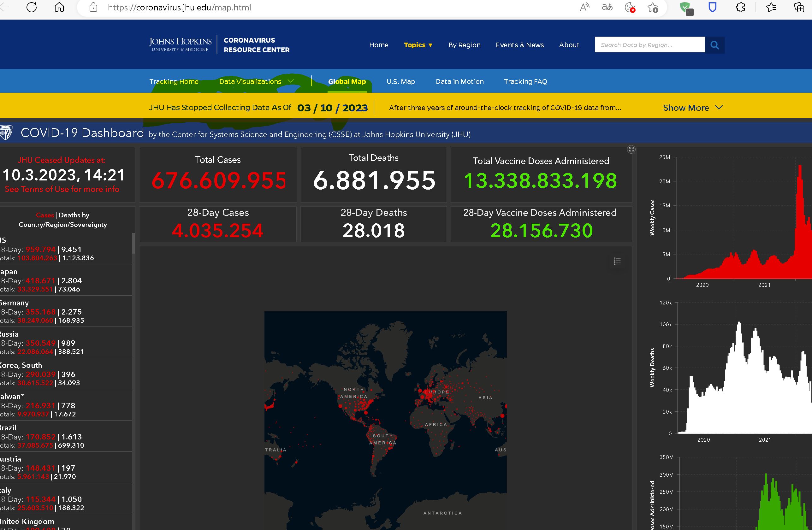Open the Extensions puzzle icon
Screen dimensions: 812x530
coord(740,7)
